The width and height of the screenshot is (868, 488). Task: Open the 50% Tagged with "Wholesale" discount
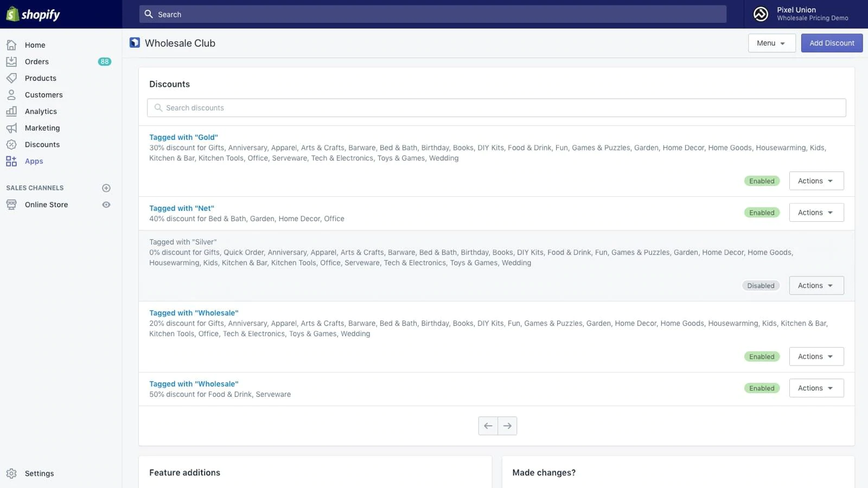tap(194, 384)
